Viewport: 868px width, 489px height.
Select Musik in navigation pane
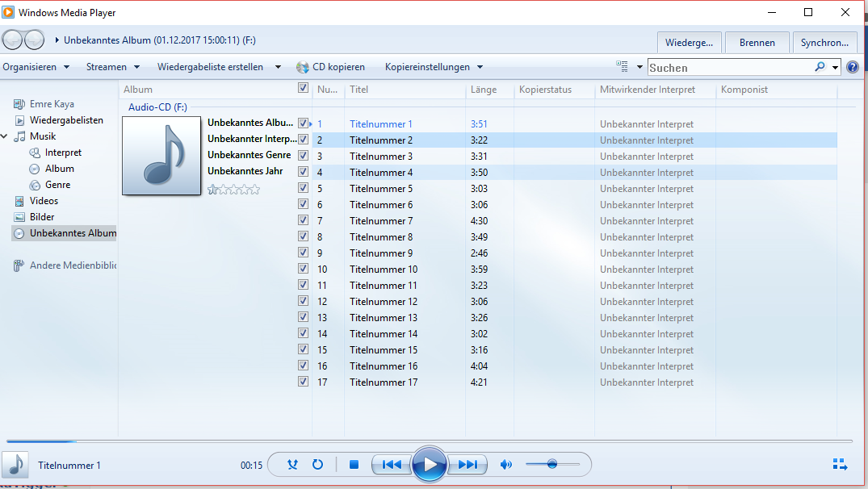(x=43, y=136)
